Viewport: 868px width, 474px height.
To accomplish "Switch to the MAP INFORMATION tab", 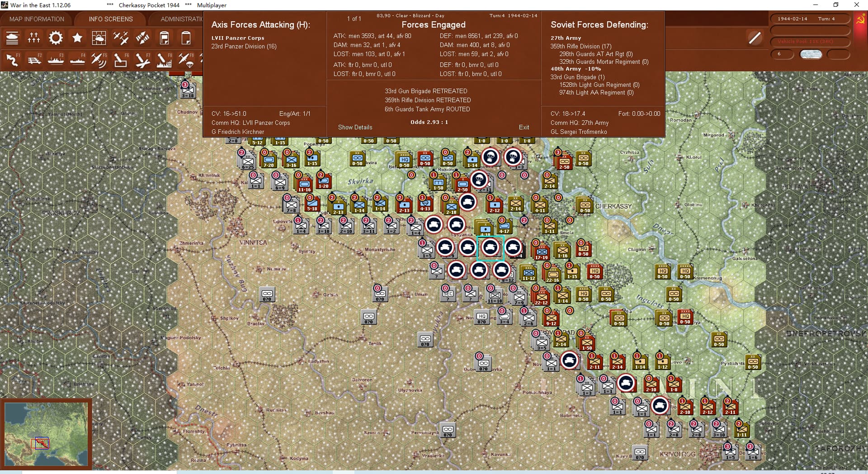I will (x=37, y=19).
